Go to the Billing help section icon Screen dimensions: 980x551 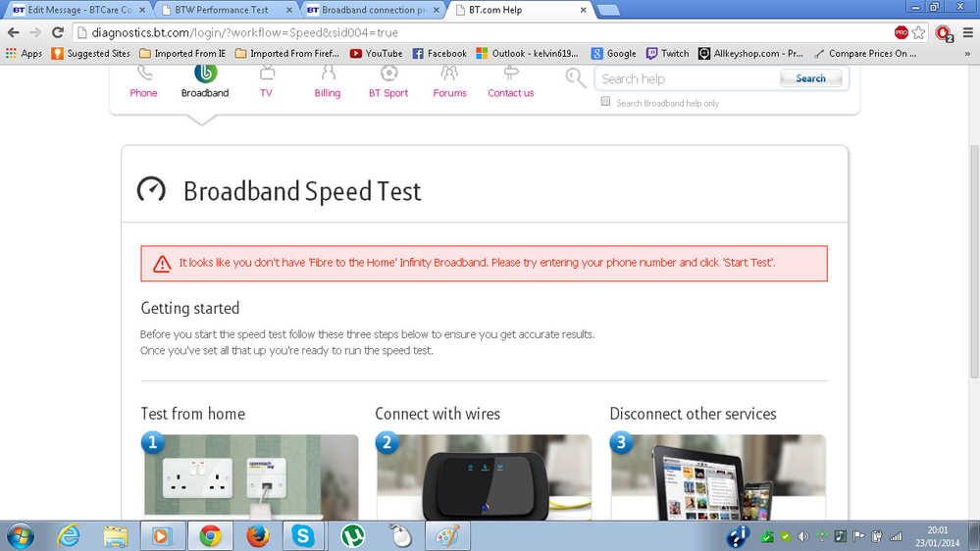(x=328, y=74)
